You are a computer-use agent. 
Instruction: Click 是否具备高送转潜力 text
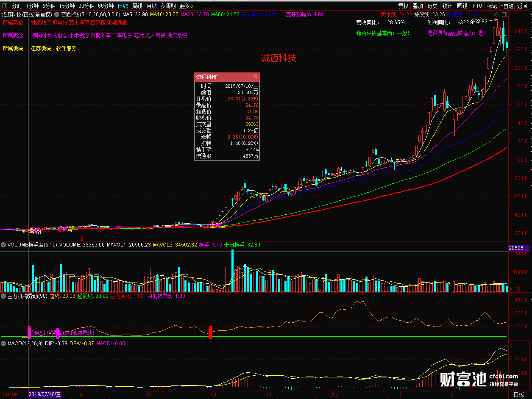[457, 33]
